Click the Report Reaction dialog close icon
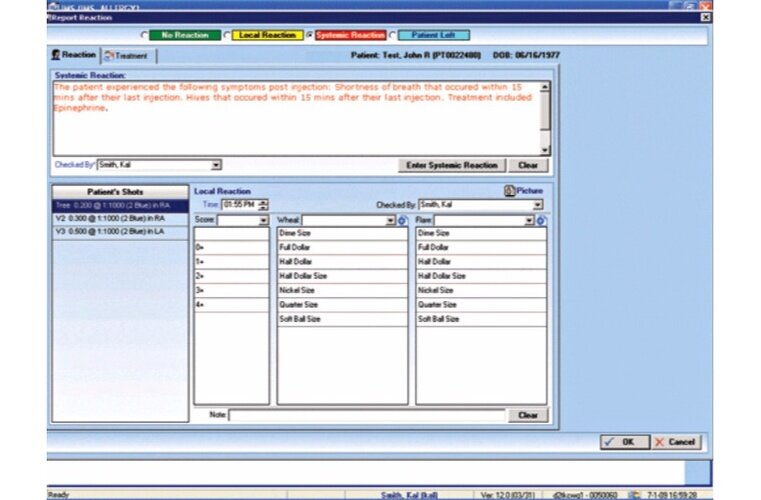This screenshot has width=761, height=500. [706, 17]
